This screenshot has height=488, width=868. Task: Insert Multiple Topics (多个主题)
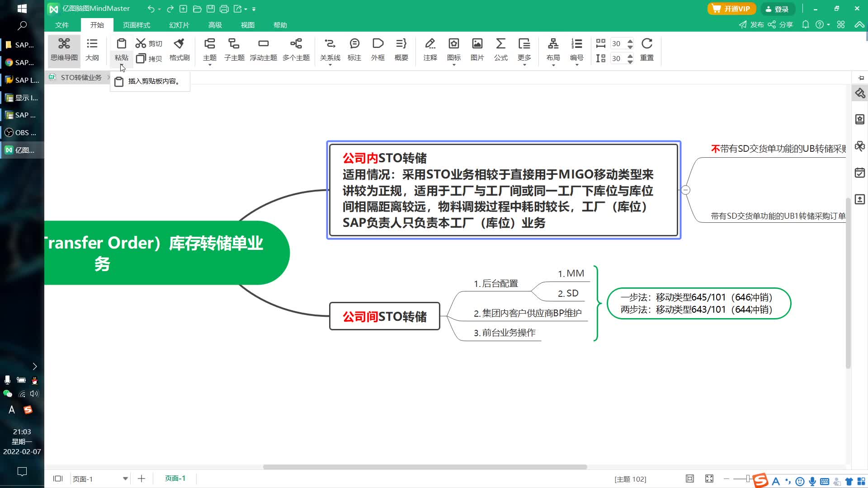tap(296, 50)
